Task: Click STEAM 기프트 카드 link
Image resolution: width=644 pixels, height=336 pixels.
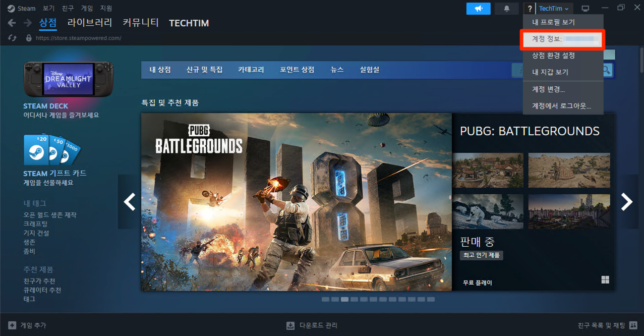Action: [x=55, y=173]
